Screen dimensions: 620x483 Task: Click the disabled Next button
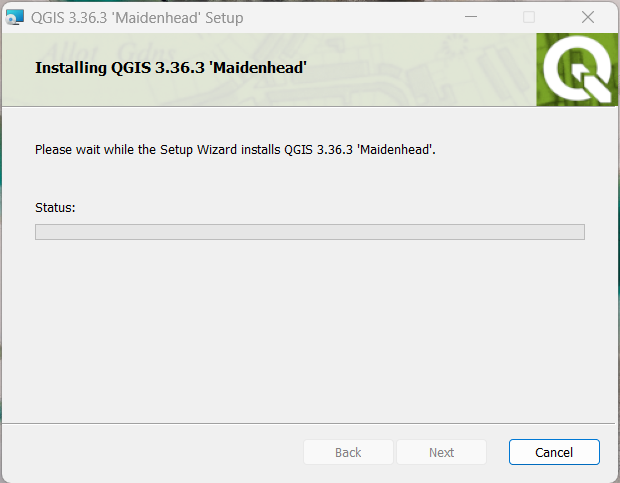coord(441,452)
